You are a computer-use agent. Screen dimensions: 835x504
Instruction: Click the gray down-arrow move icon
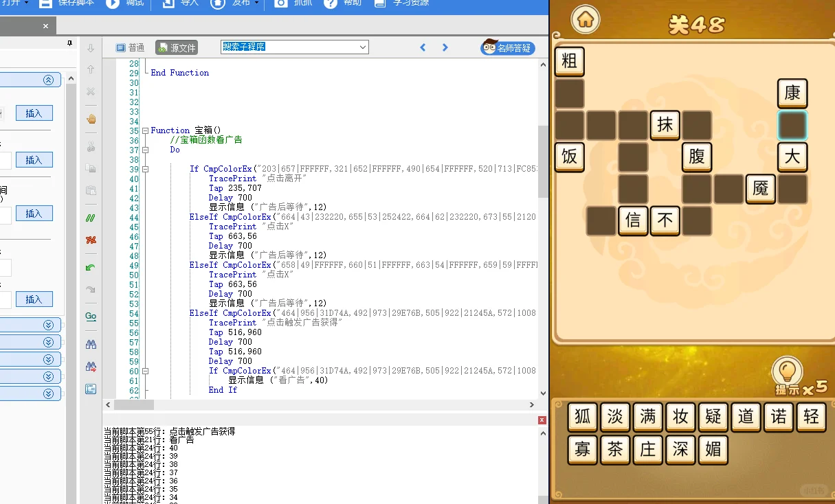click(x=91, y=48)
